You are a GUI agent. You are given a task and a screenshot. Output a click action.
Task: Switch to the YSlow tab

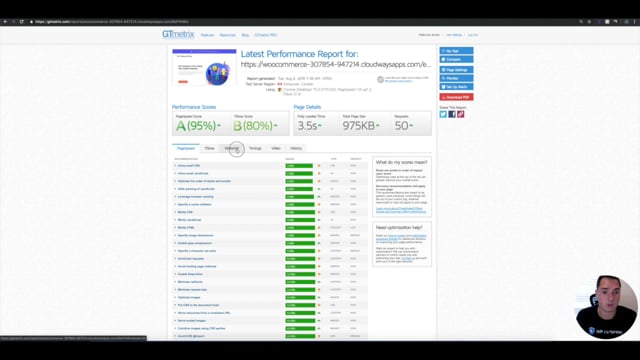pos(209,149)
